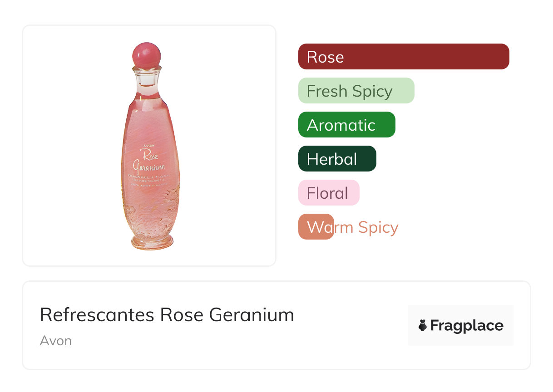Pick the pink Floral accord bar
The width and height of the screenshot is (553, 392).
point(329,193)
